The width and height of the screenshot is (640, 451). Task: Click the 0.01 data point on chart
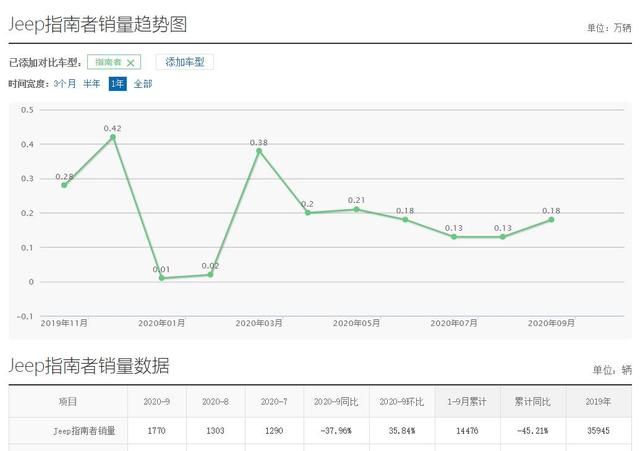162,278
